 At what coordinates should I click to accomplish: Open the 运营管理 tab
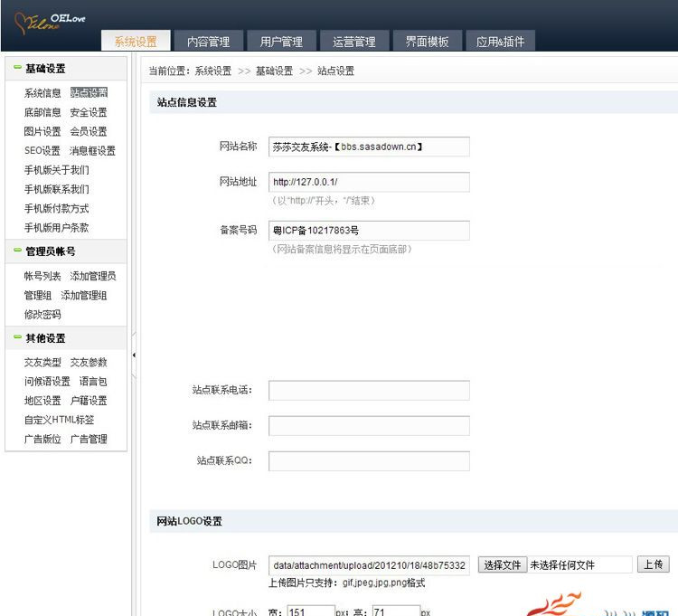pyautogui.click(x=354, y=41)
